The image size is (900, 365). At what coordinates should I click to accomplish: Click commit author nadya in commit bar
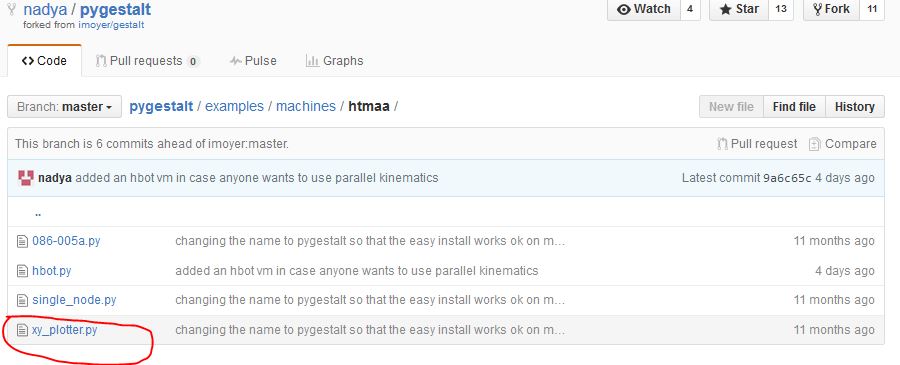(55, 178)
